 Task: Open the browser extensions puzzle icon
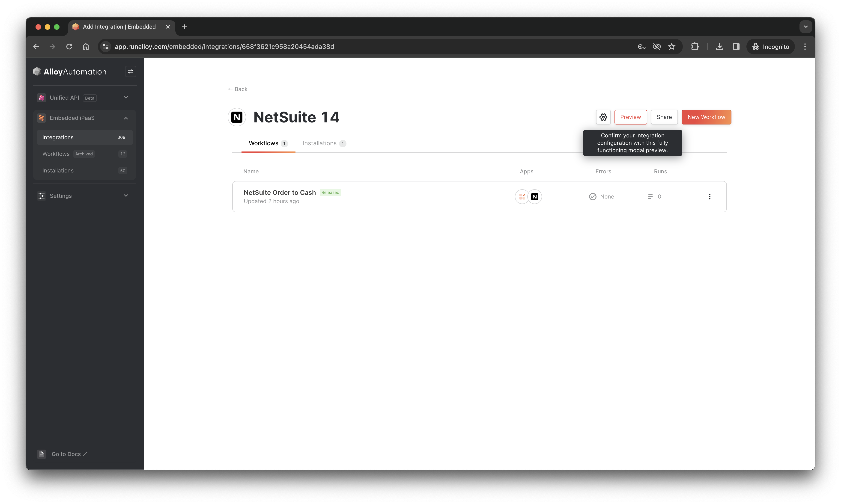[695, 47]
